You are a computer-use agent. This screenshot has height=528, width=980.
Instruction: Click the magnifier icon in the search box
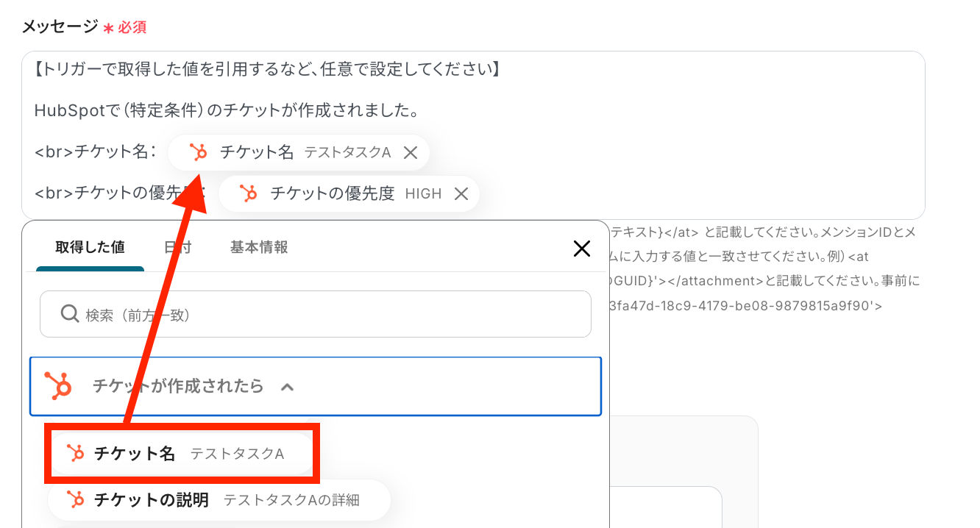[x=70, y=315]
